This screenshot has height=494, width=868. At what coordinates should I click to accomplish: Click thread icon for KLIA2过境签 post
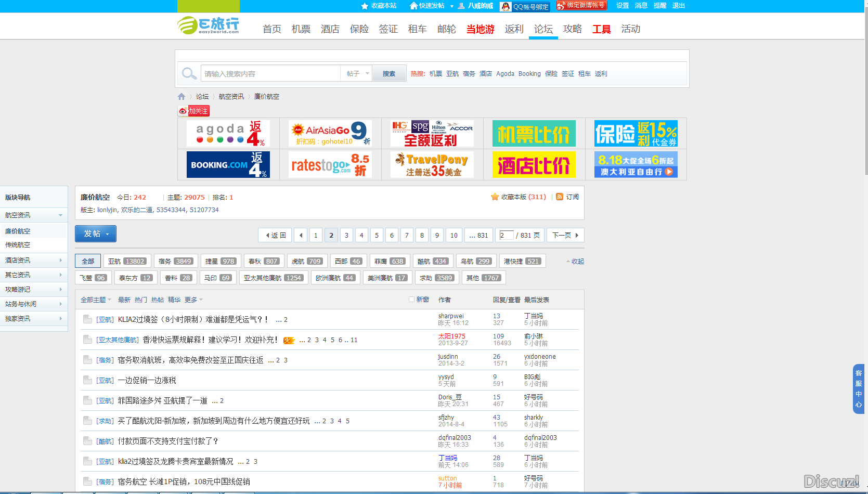[87, 319]
